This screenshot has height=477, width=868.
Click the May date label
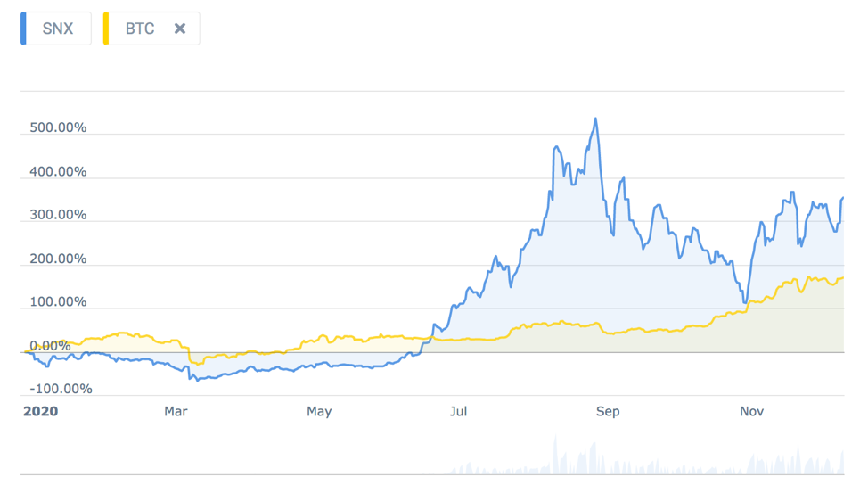tap(319, 411)
